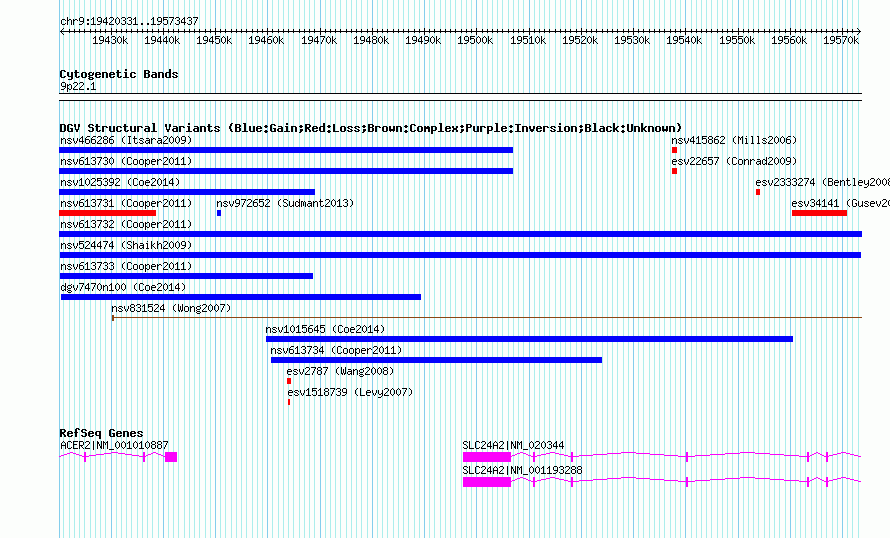This screenshot has height=538, width=890.
Task: Click the 9p22.1 cytogenetic band label
Action: click(x=78, y=86)
